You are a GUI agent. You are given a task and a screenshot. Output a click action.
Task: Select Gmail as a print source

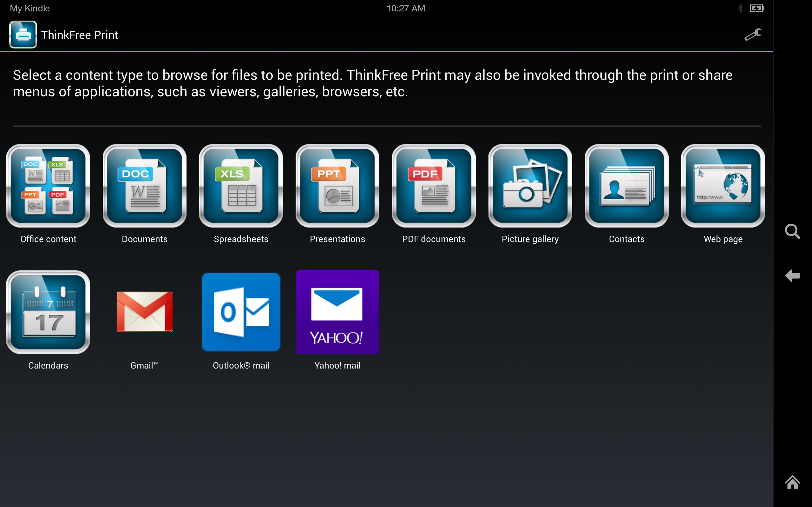click(x=144, y=312)
